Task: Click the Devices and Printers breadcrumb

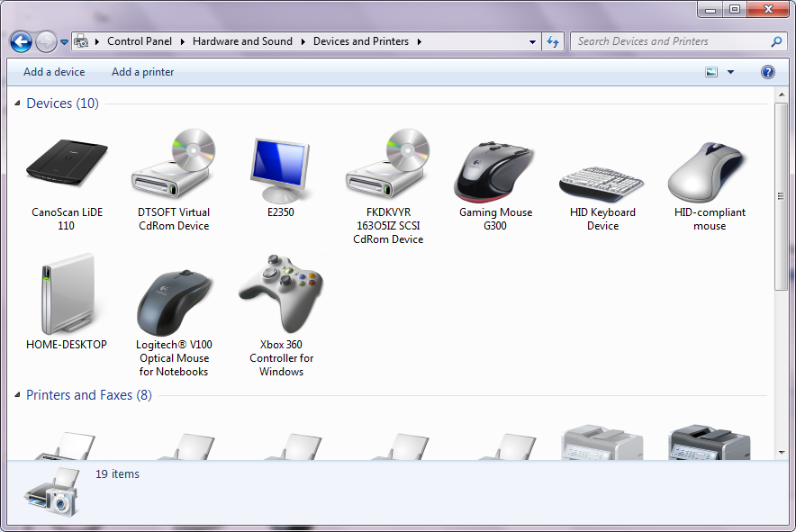Action: click(x=361, y=41)
